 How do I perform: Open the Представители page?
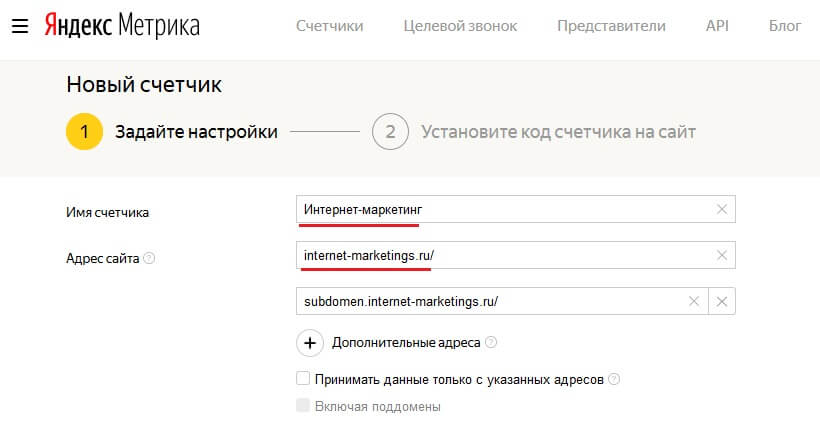click(611, 25)
